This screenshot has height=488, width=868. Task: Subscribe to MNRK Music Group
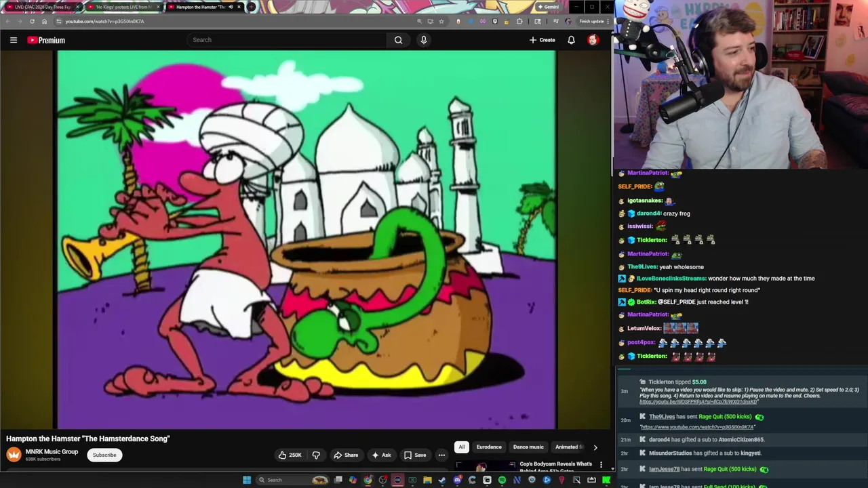(104, 455)
